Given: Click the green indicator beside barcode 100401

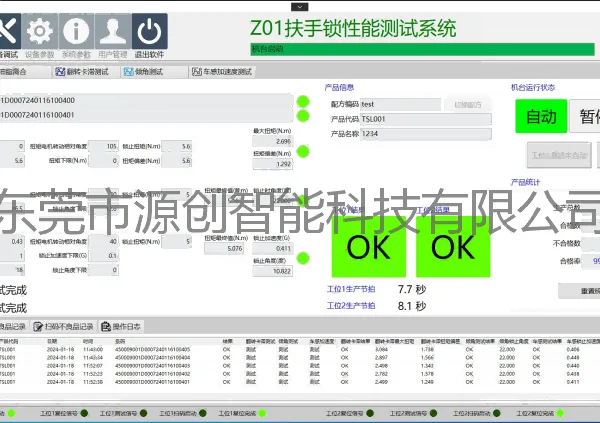Looking at the screenshot, I should pos(303,116).
